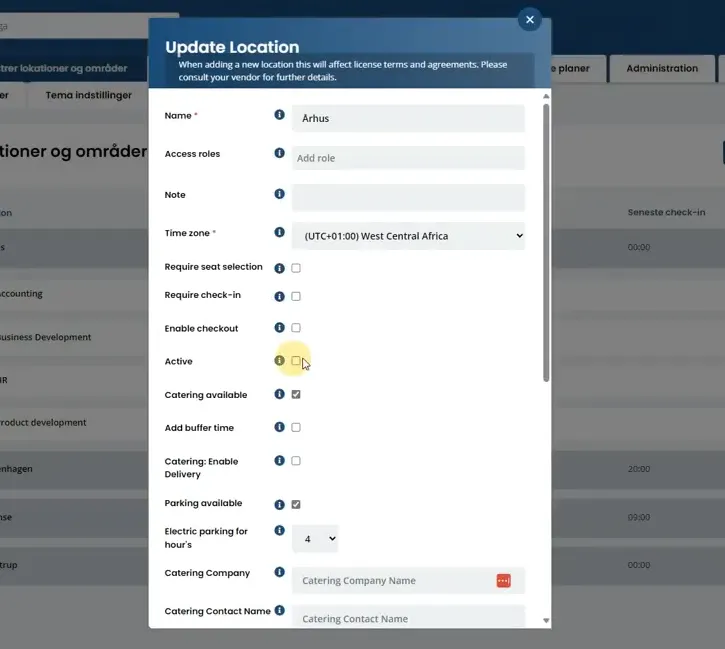Image resolution: width=725 pixels, height=649 pixels.
Task: Open the Time zone dropdown
Action: point(408,236)
